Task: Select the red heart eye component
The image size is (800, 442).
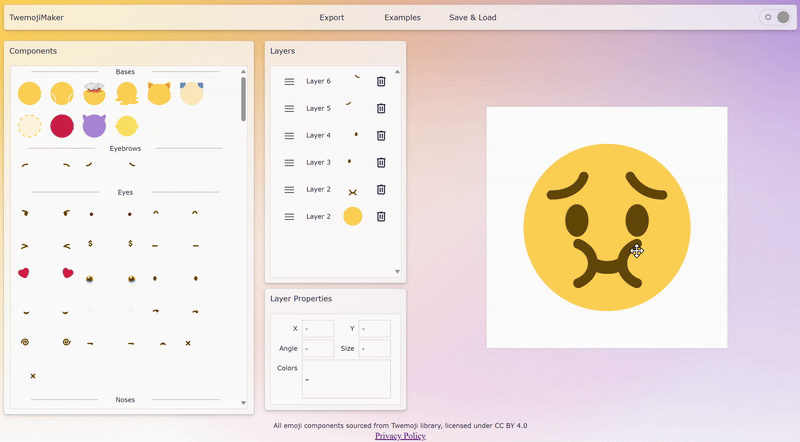Action: (x=24, y=273)
